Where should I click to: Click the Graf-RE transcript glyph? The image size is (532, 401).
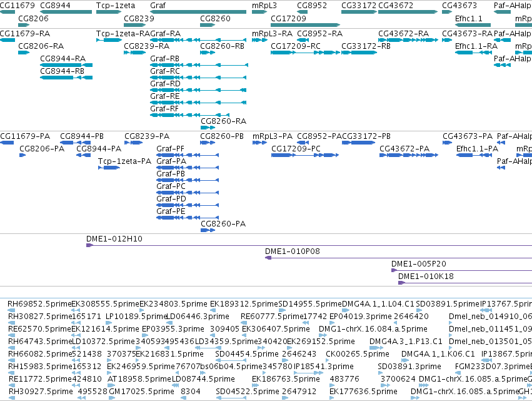click(198, 103)
